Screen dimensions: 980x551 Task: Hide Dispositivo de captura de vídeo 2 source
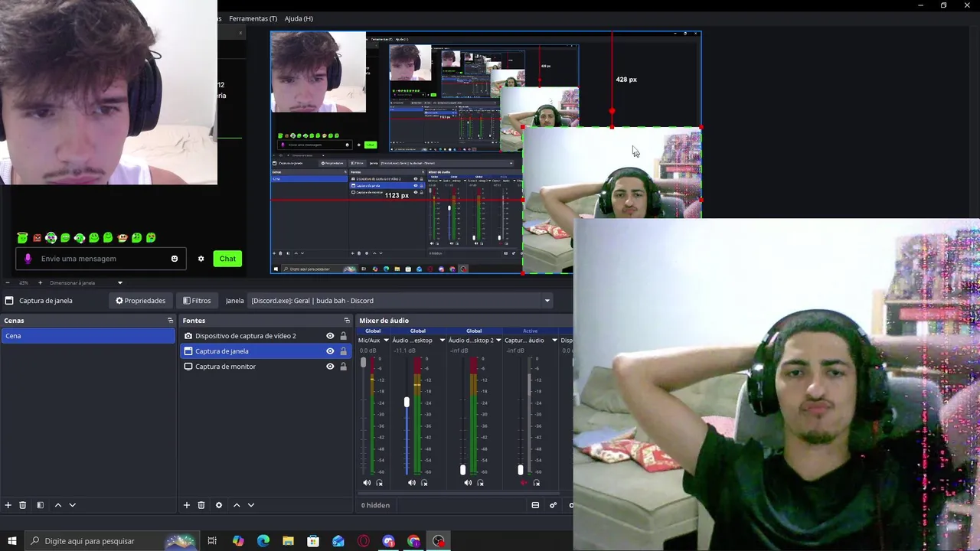tap(330, 336)
